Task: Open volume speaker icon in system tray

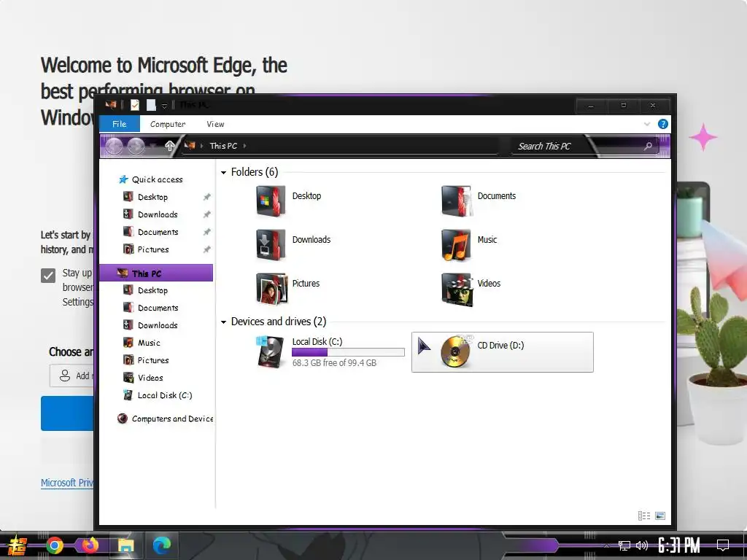Action: point(642,545)
